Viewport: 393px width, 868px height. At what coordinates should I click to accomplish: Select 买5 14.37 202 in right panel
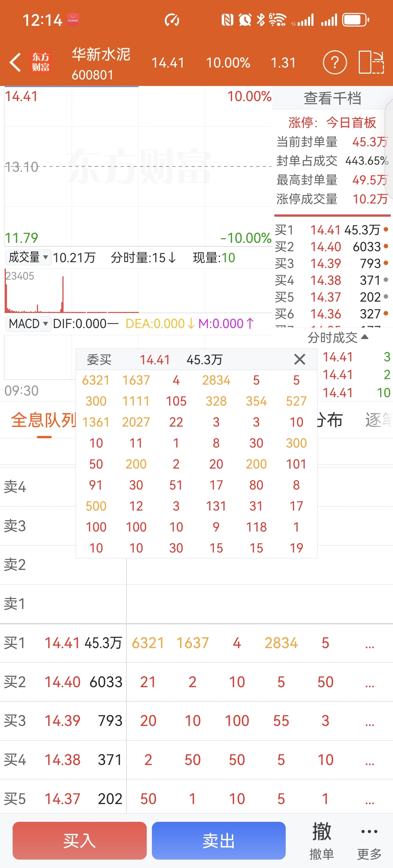(332, 297)
